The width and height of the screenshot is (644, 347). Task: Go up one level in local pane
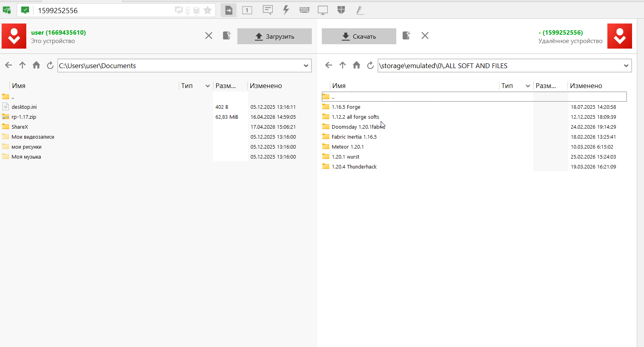click(x=22, y=65)
